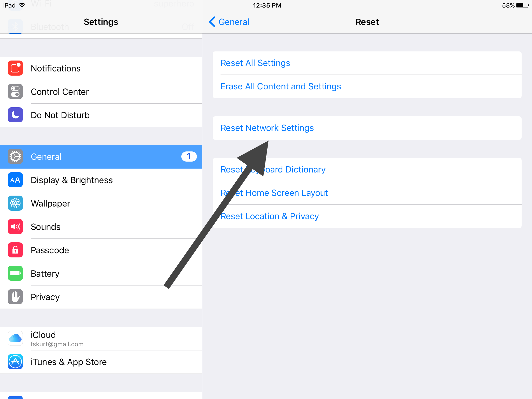This screenshot has width=532, height=399.
Task: Select Reset Home Screen Layout
Action: click(x=274, y=193)
